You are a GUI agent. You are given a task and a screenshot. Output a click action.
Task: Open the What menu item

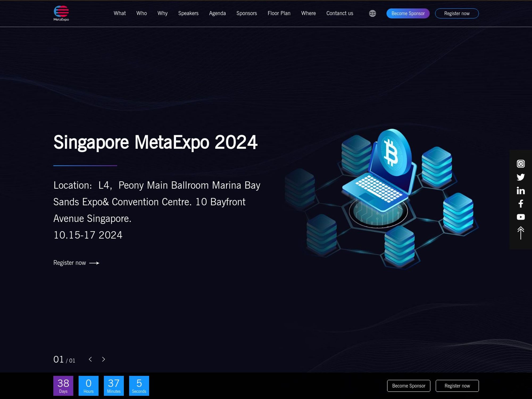120,13
